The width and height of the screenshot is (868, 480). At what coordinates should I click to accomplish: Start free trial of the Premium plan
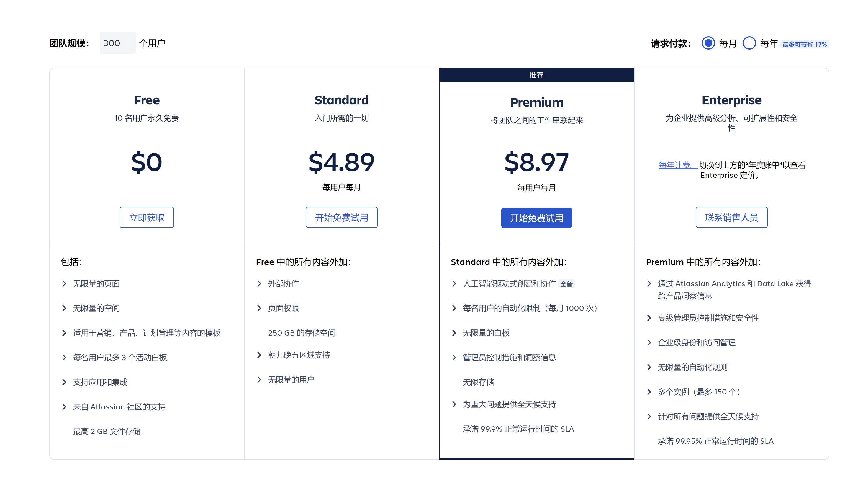pyautogui.click(x=536, y=218)
